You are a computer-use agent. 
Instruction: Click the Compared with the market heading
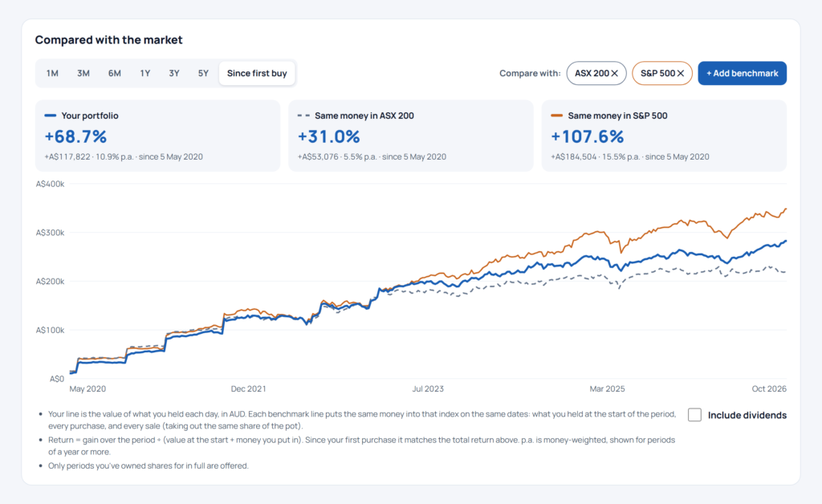click(x=108, y=40)
